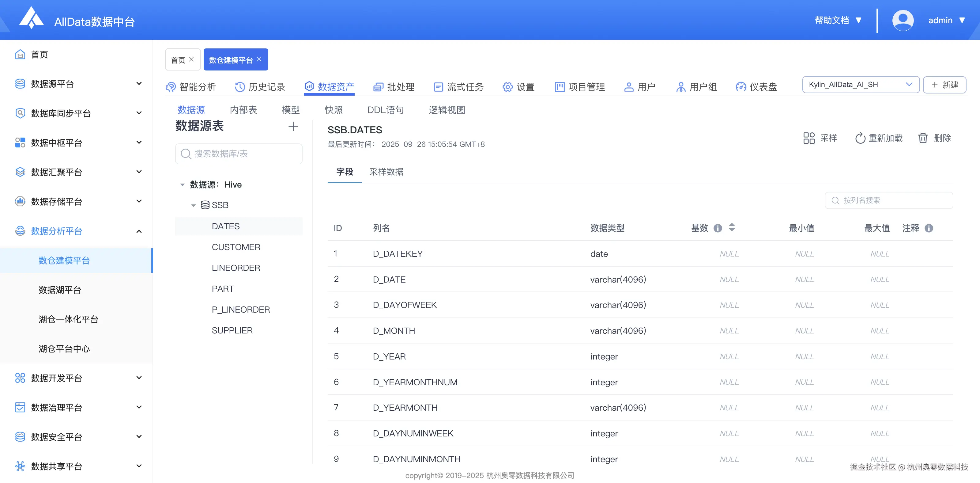This screenshot has height=483, width=980.
Task: 切换到 DDL语句 标签页
Action: coord(385,110)
